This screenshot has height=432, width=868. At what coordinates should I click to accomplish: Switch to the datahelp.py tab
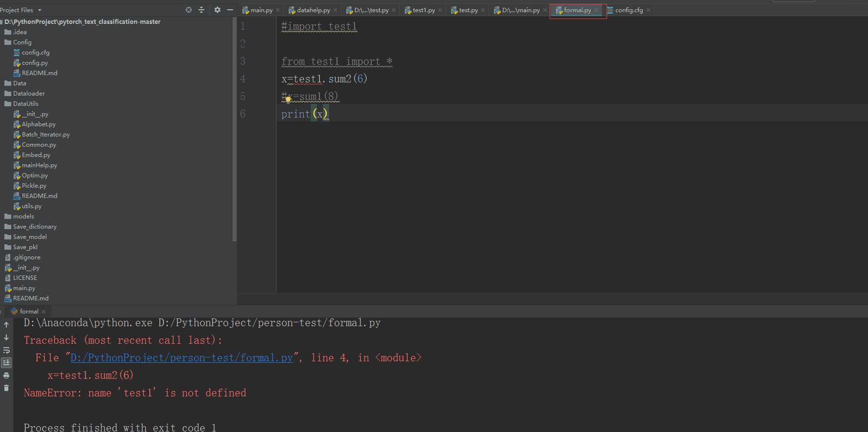(310, 10)
